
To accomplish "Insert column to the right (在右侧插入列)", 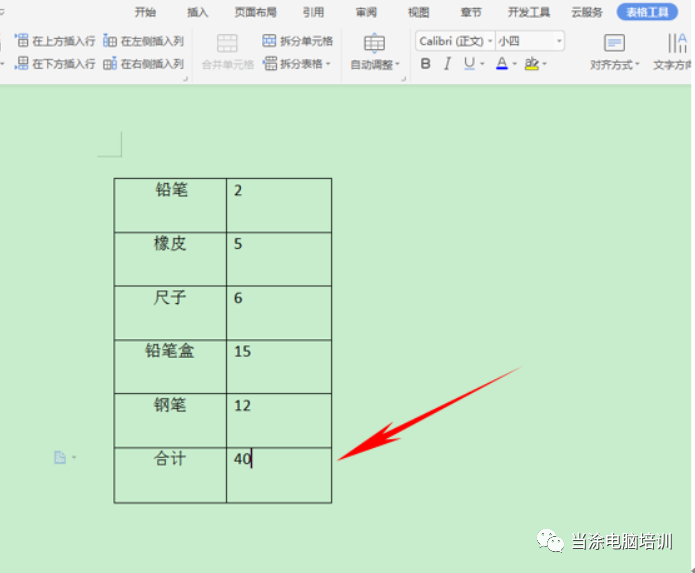I will pyautogui.click(x=143, y=63).
